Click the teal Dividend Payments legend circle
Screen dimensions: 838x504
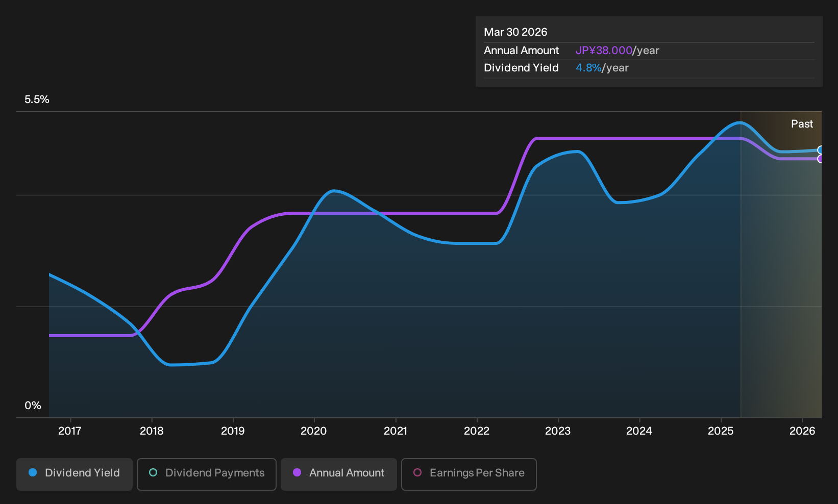(153, 472)
